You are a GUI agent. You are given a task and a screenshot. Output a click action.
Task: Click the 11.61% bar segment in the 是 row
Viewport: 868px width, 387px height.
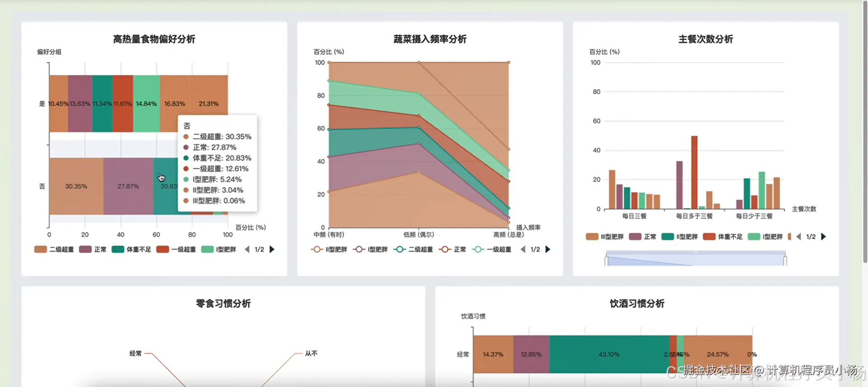123,104
